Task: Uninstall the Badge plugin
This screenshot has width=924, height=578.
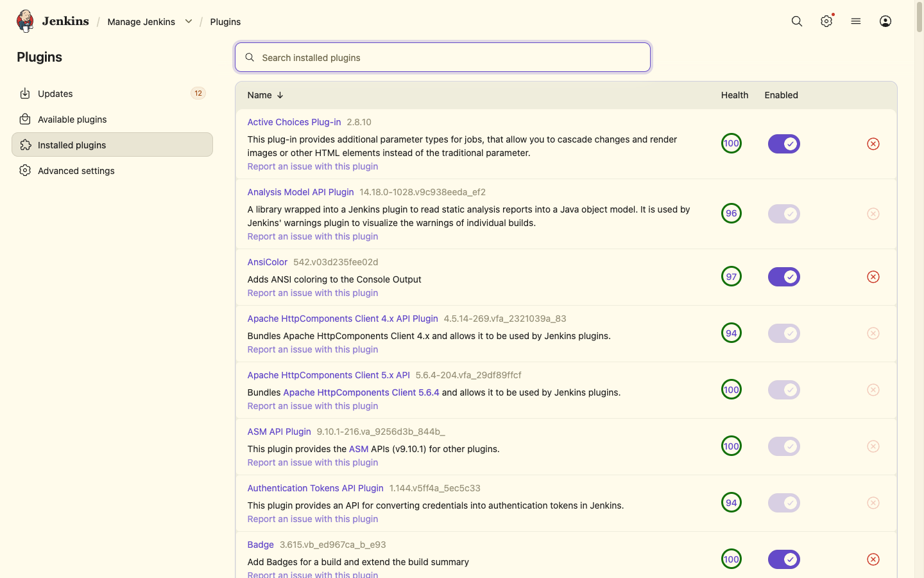Action: point(873,559)
